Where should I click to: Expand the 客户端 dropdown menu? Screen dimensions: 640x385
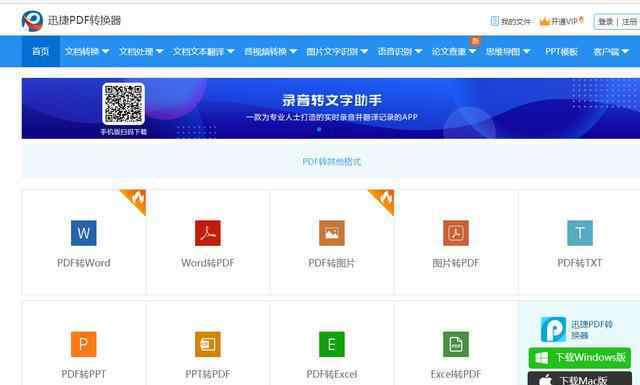pyautogui.click(x=611, y=51)
